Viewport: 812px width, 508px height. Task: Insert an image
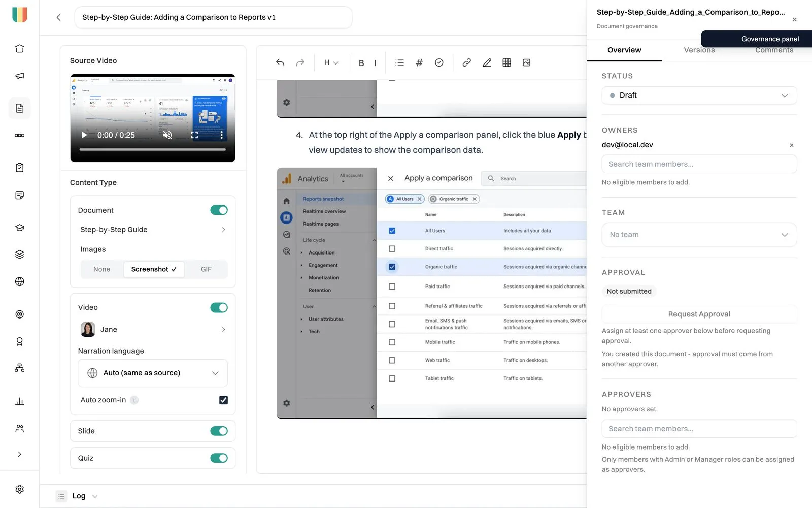526,62
